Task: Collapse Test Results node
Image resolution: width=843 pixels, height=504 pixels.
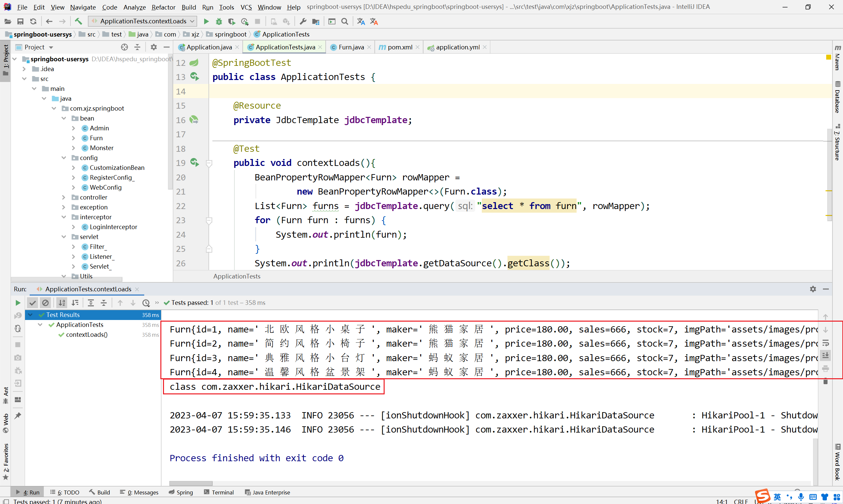Action: [31, 315]
